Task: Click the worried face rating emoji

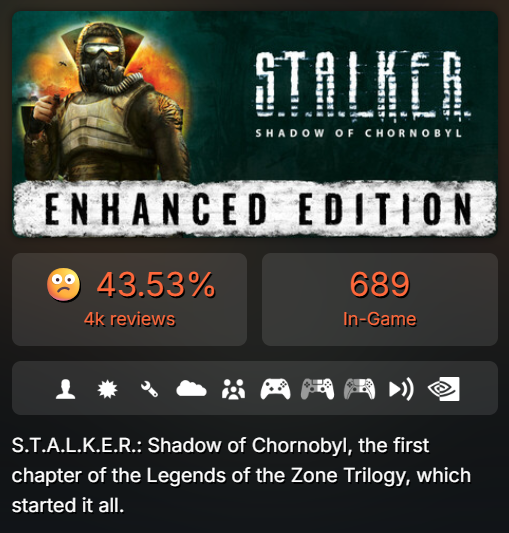Action: coord(64,285)
